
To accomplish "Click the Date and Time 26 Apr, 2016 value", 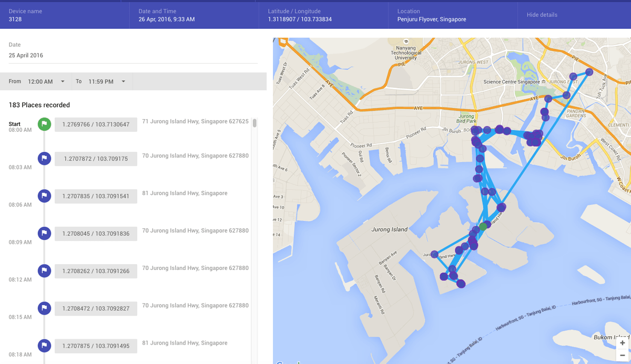I will 167,19.
